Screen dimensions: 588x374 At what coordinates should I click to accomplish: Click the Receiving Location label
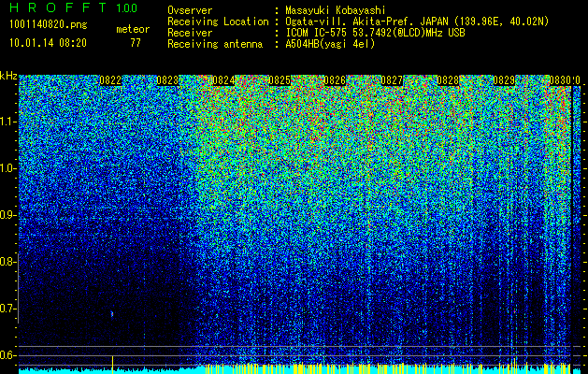218,22
